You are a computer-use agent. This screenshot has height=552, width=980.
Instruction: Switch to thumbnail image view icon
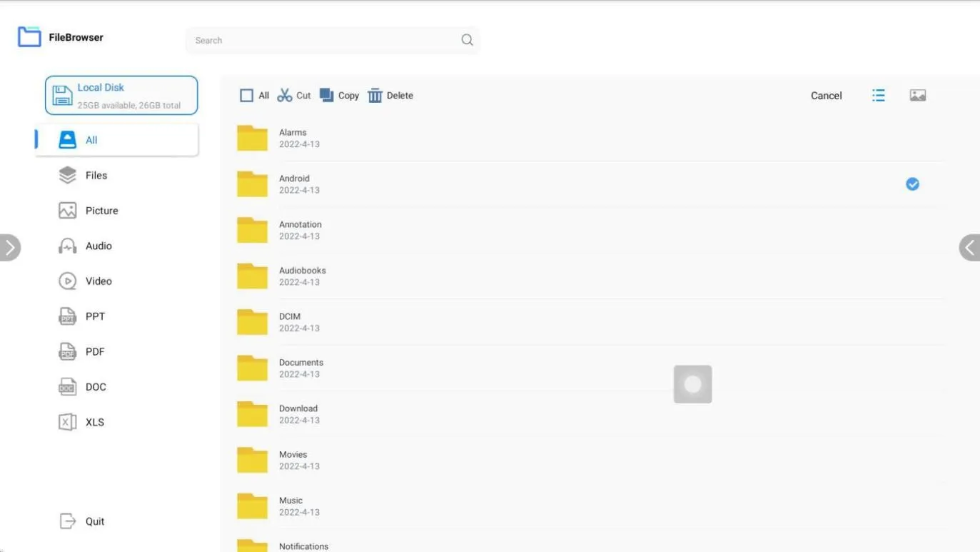point(918,96)
